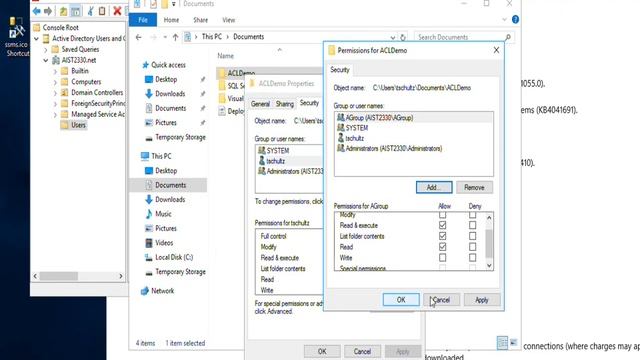Click the MMC tree horizontal scrollbar thumb

[x=59, y=276]
